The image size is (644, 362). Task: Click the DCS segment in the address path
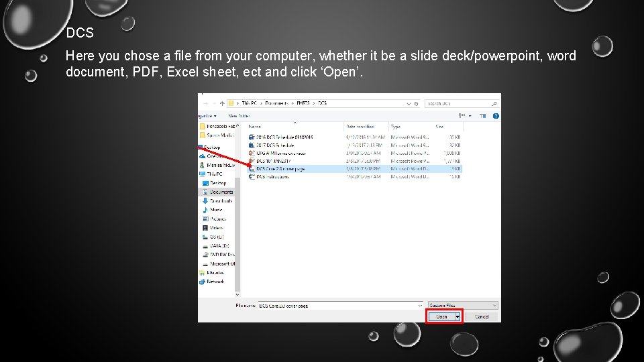[323, 103]
